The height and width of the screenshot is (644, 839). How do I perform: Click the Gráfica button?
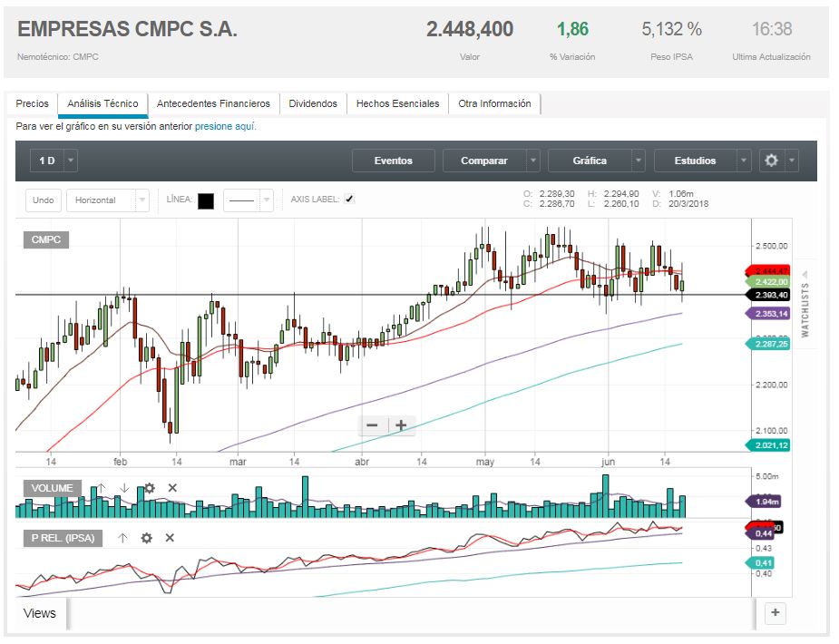[x=590, y=161]
